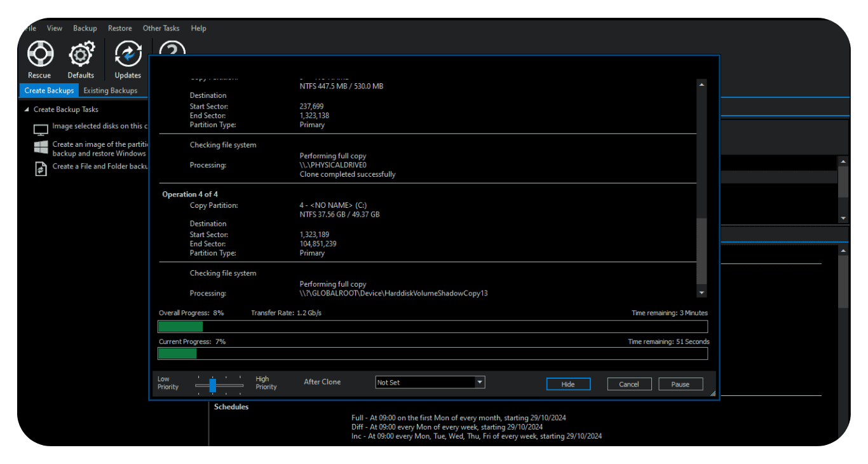
Task: Select the monitor icon for imaging disks
Action: [x=41, y=129]
